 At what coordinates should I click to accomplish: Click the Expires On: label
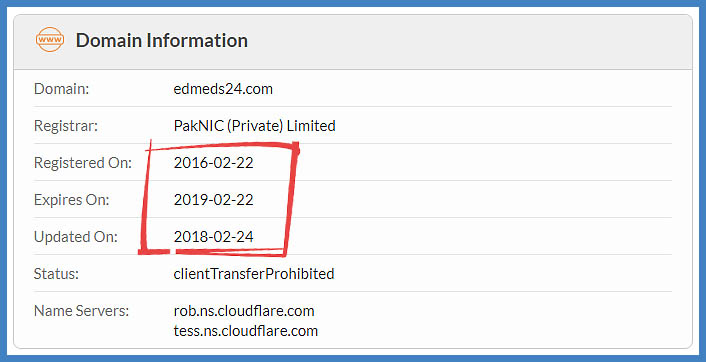[x=72, y=199]
